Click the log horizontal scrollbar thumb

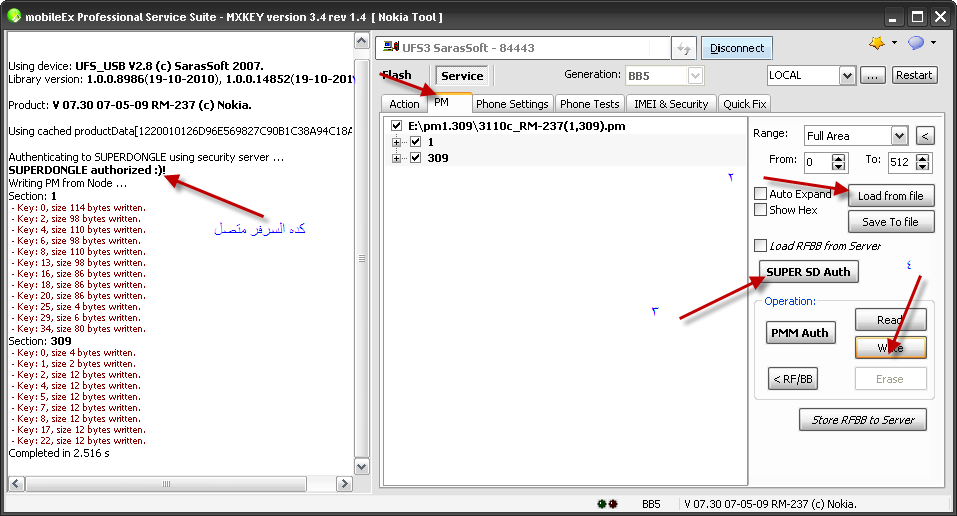coord(166,484)
